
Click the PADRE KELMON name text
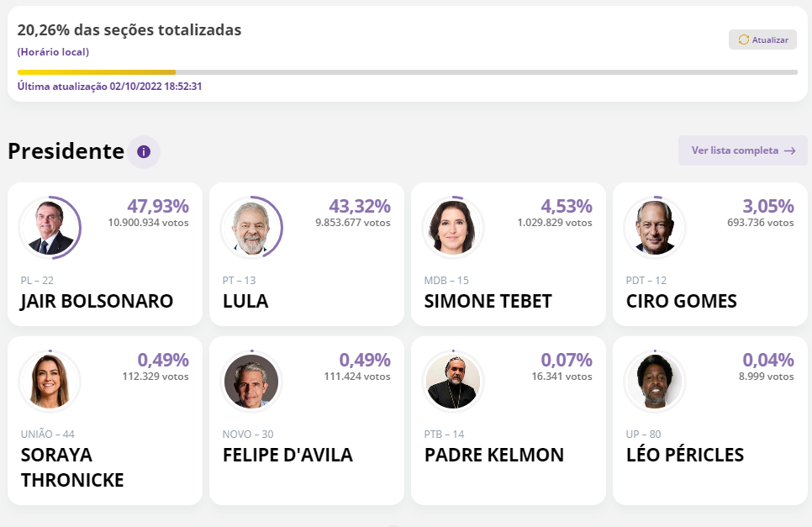[x=493, y=455]
